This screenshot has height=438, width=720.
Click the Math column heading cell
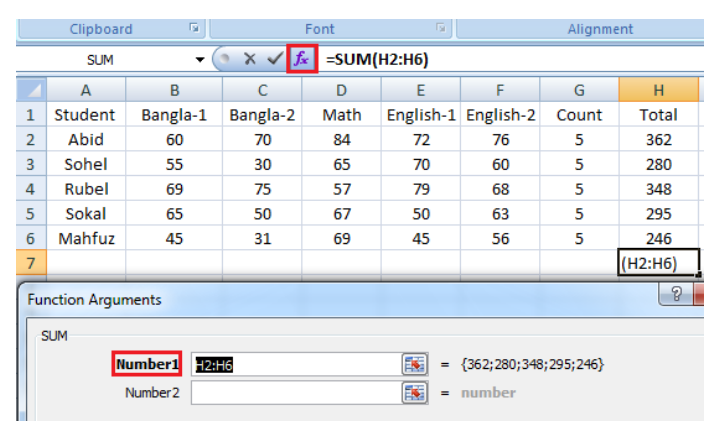(341, 115)
